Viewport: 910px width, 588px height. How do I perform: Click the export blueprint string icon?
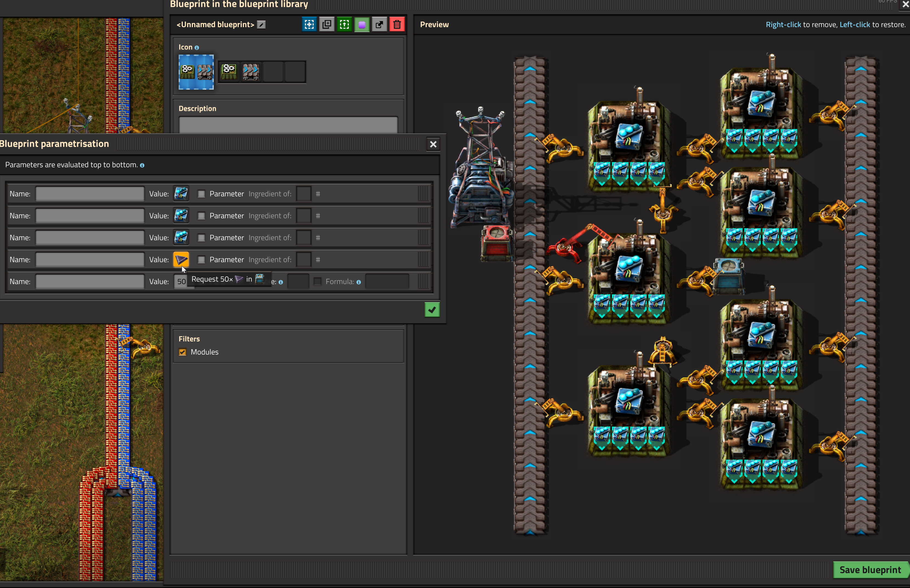point(379,24)
